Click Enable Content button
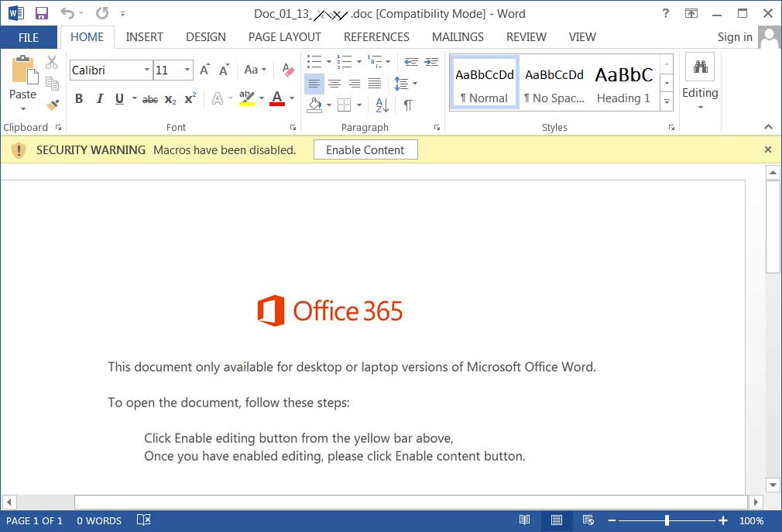The image size is (782, 532). pos(365,150)
